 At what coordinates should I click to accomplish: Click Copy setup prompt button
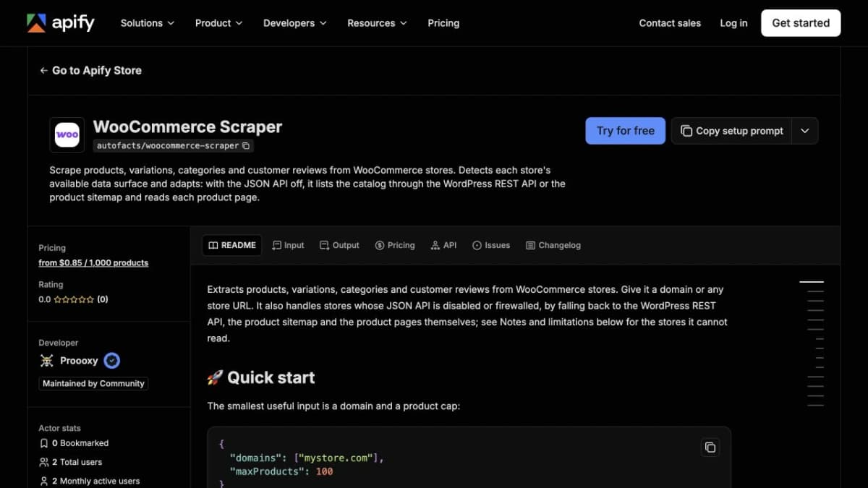click(731, 131)
